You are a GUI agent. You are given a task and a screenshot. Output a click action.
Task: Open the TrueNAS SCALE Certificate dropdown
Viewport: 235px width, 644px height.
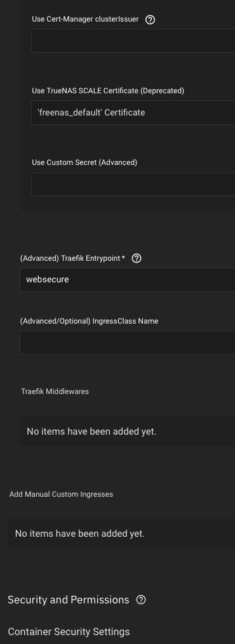[133, 112]
